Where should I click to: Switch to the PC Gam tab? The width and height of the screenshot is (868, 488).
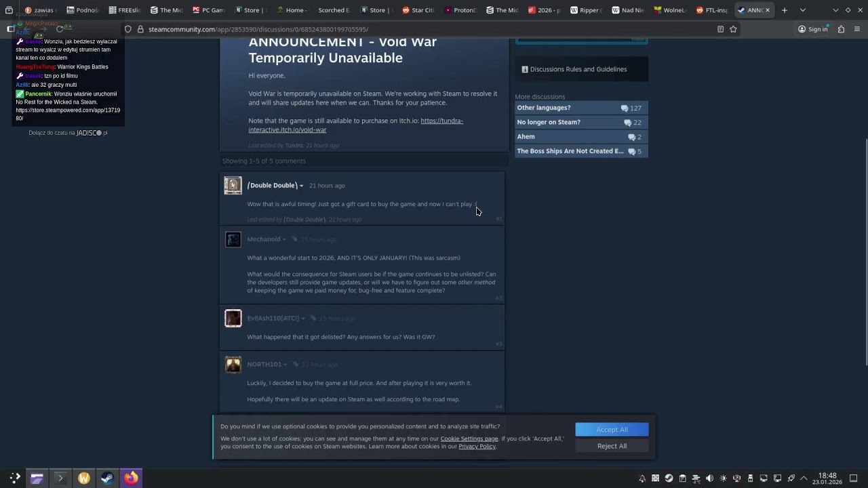(208, 10)
